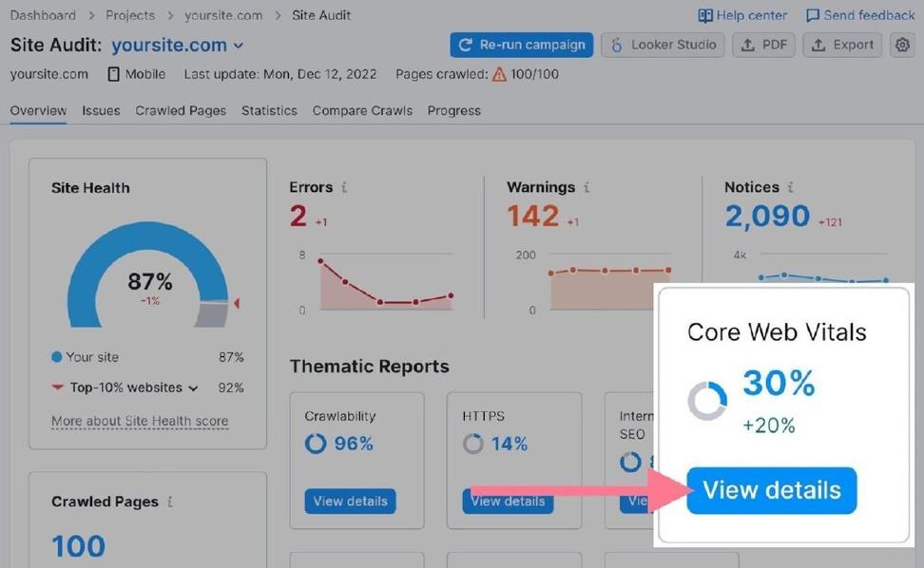Viewport: 924px width, 568px height.
Task: Click the Send feedback link
Action: tap(860, 15)
